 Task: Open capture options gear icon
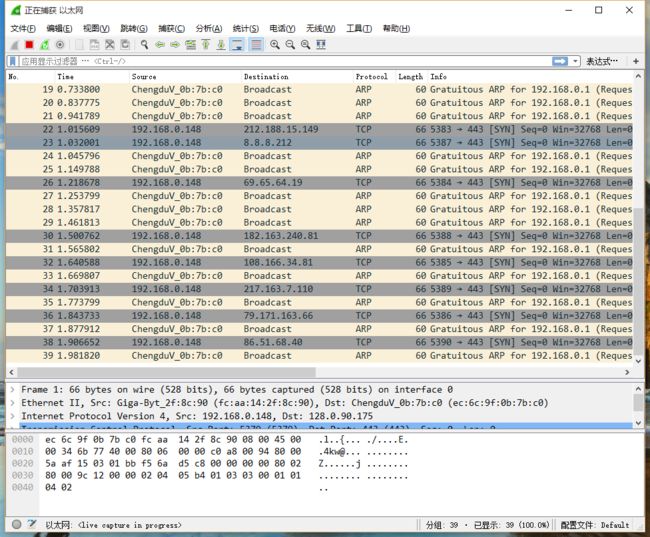point(60,45)
